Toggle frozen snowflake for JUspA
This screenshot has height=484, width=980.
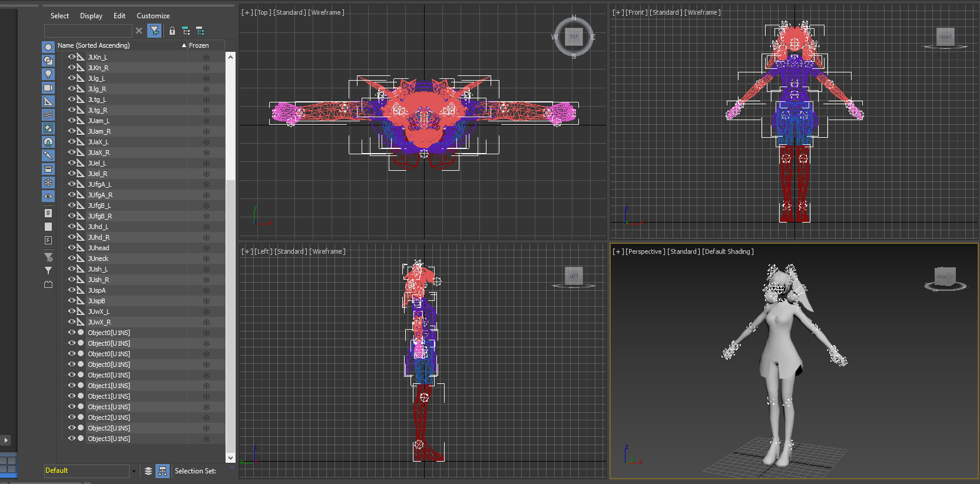(x=206, y=290)
